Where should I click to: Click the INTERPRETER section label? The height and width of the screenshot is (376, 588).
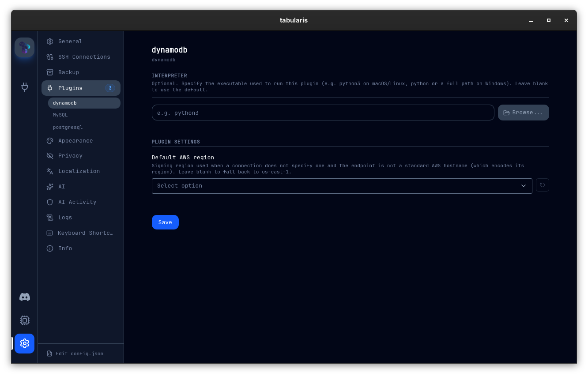[170, 76]
